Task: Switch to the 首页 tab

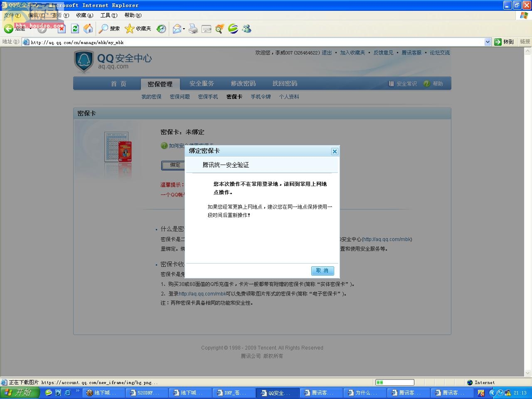Action: click(118, 84)
